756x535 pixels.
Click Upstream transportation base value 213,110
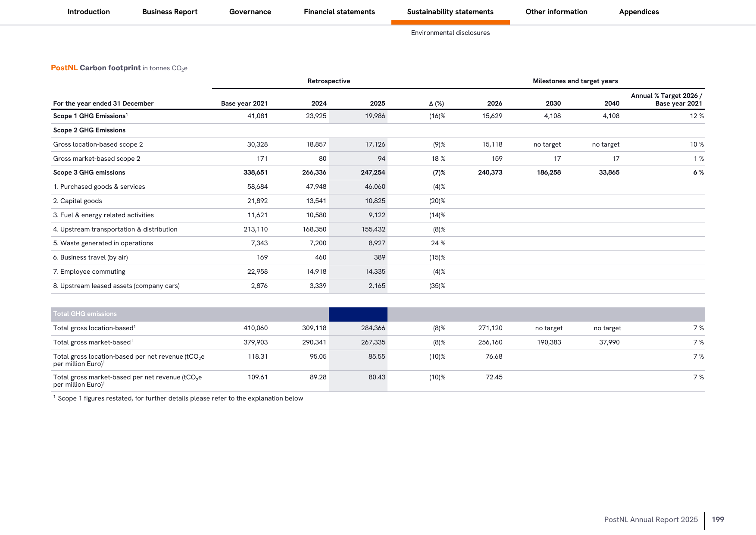tap(256, 229)
